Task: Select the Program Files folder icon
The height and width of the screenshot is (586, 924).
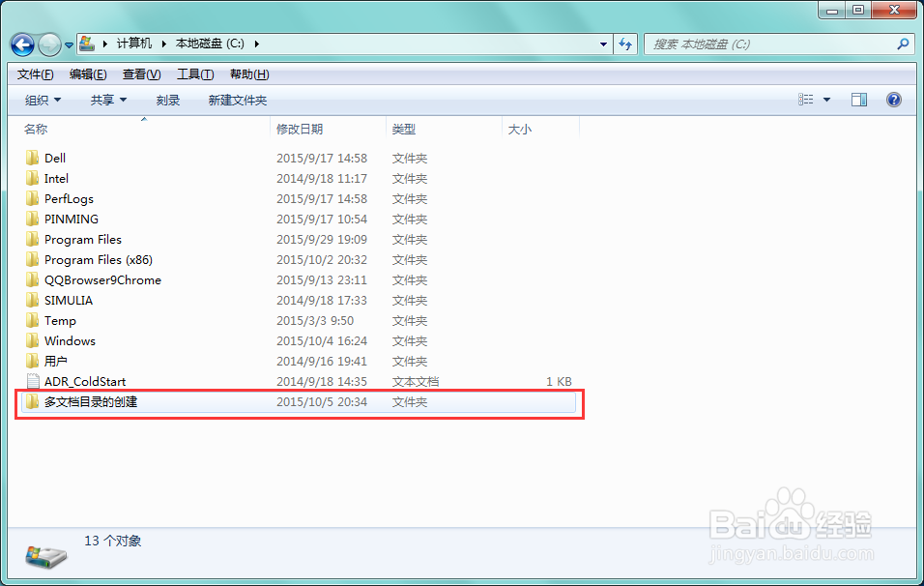Action: (x=33, y=240)
